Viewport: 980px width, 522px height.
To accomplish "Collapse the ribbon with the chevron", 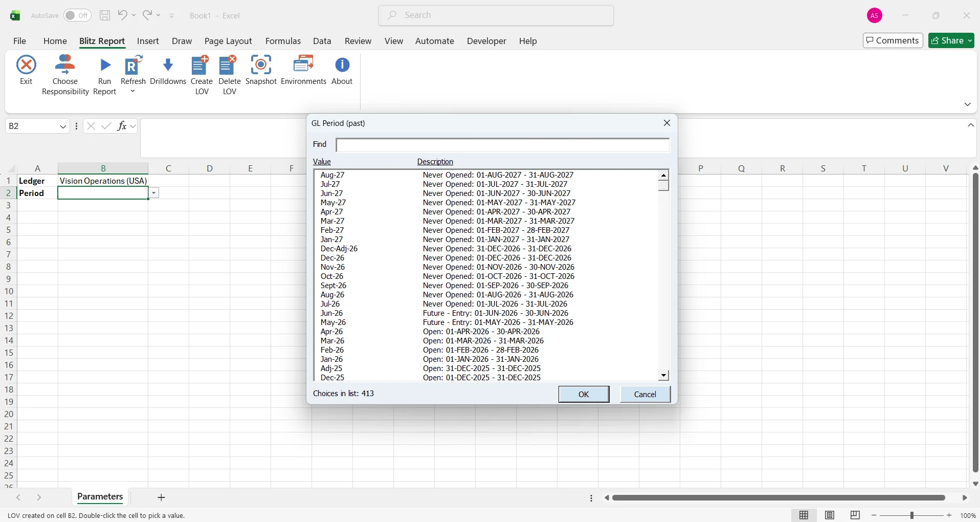I will click(968, 104).
